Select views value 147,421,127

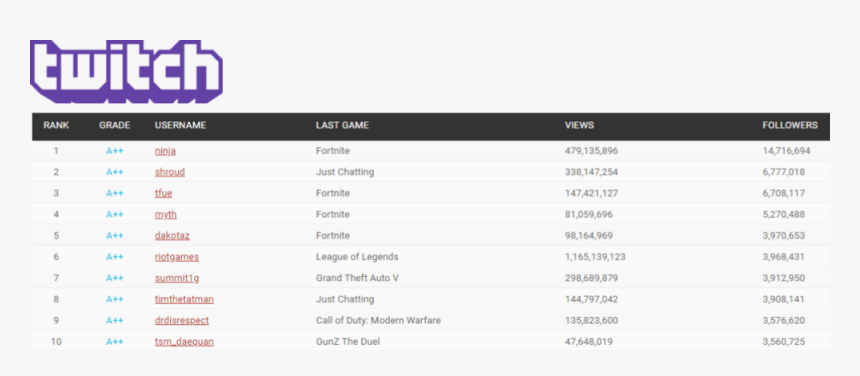click(x=591, y=193)
